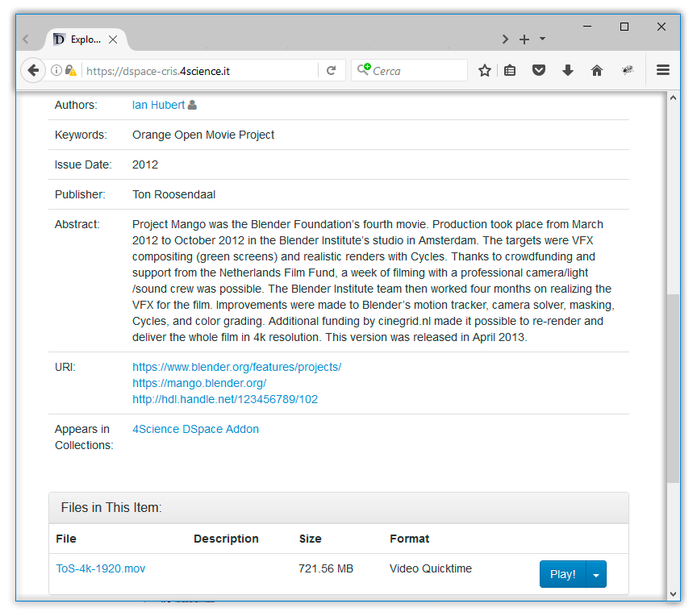Click scrollbar up arrow
The width and height of the screenshot is (697, 616).
(673, 98)
